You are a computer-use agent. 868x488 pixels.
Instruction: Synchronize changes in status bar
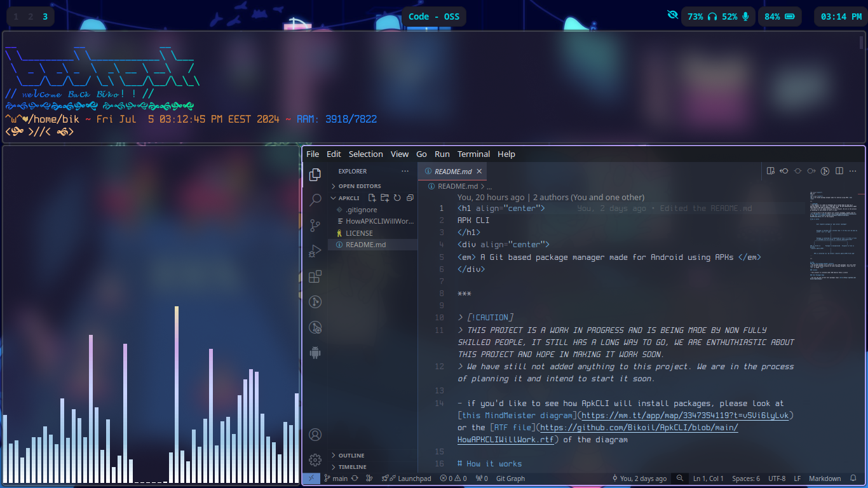(x=355, y=478)
